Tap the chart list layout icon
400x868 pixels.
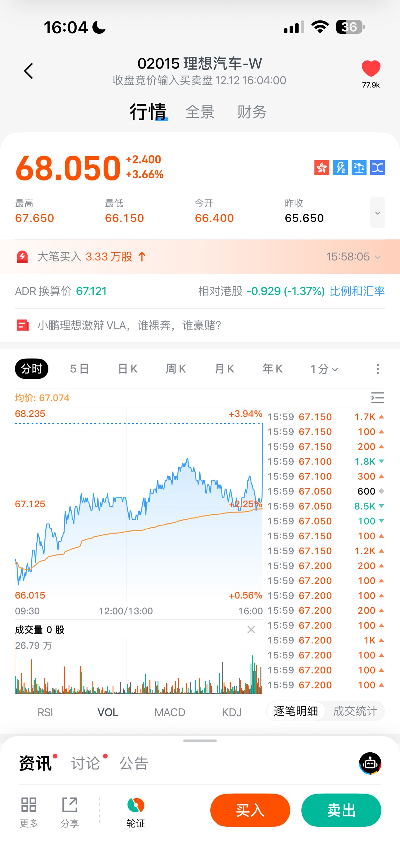coord(377,397)
